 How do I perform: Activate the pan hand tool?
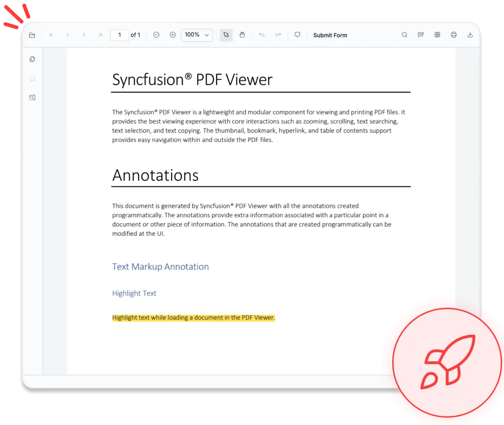click(x=242, y=35)
